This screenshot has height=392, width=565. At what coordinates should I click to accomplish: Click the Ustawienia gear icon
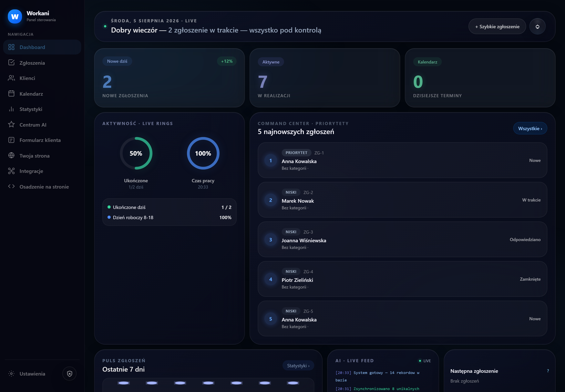coord(11,374)
